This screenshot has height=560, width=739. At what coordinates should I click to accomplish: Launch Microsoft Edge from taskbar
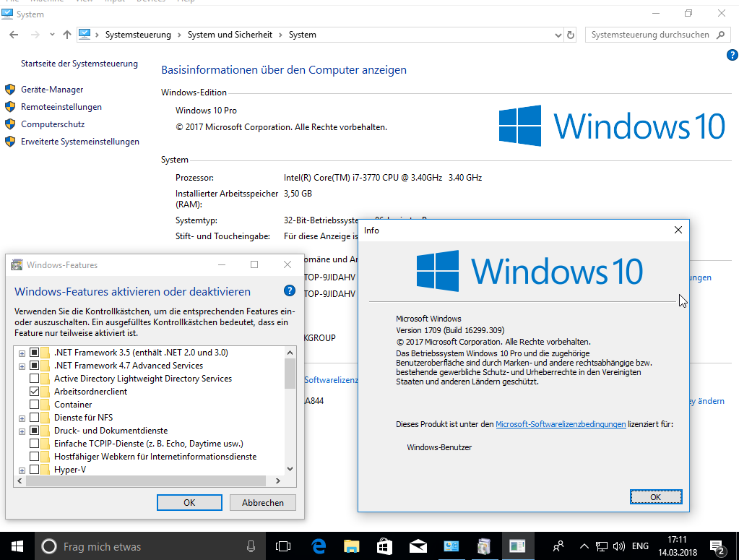tap(319, 546)
